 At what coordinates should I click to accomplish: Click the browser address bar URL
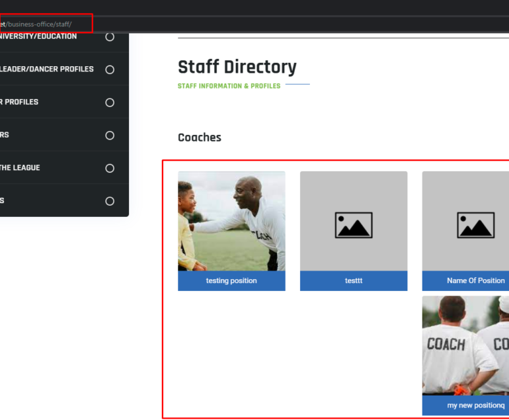point(36,24)
